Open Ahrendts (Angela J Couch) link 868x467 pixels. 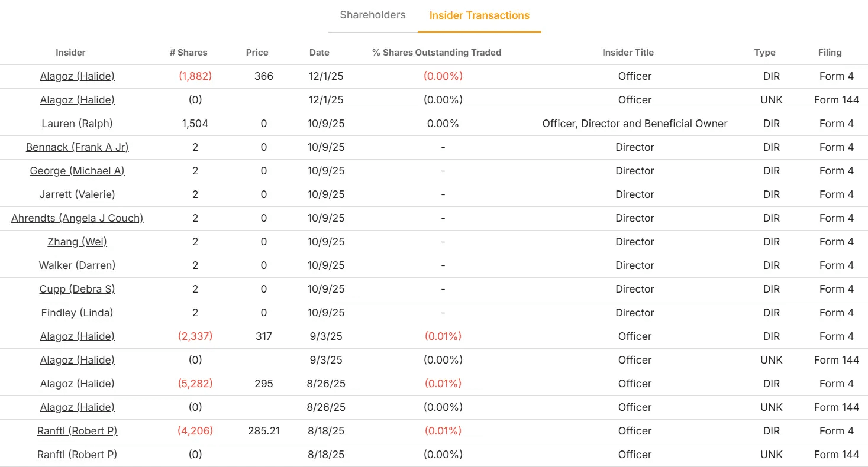pos(78,218)
